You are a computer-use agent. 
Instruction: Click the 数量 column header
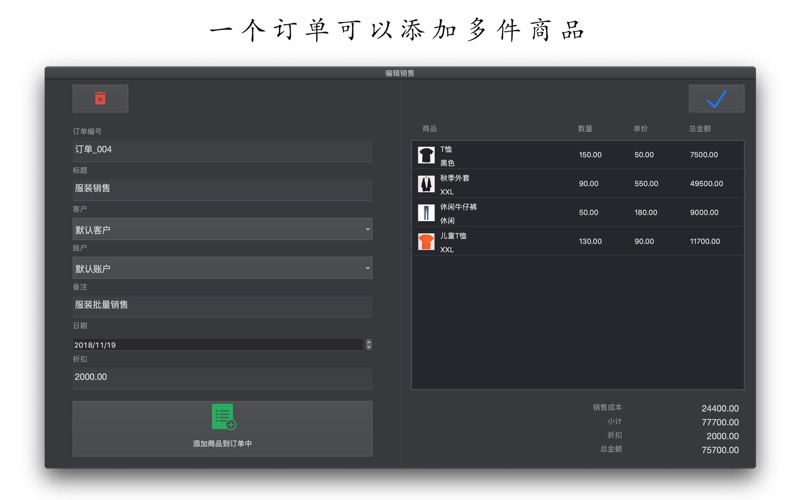(585, 129)
